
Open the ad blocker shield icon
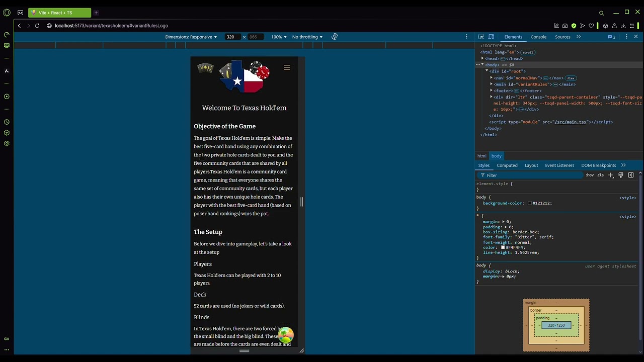574,26
